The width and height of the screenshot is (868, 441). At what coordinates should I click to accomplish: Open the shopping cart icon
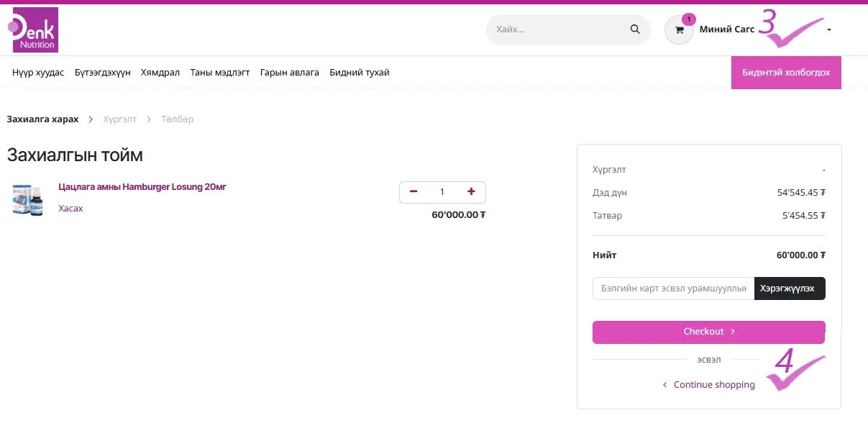click(x=679, y=30)
